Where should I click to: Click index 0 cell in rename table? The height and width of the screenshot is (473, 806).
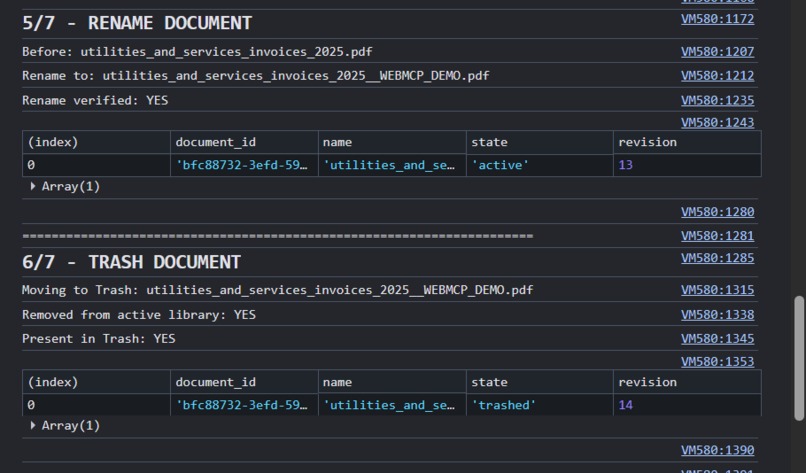[x=96, y=165]
